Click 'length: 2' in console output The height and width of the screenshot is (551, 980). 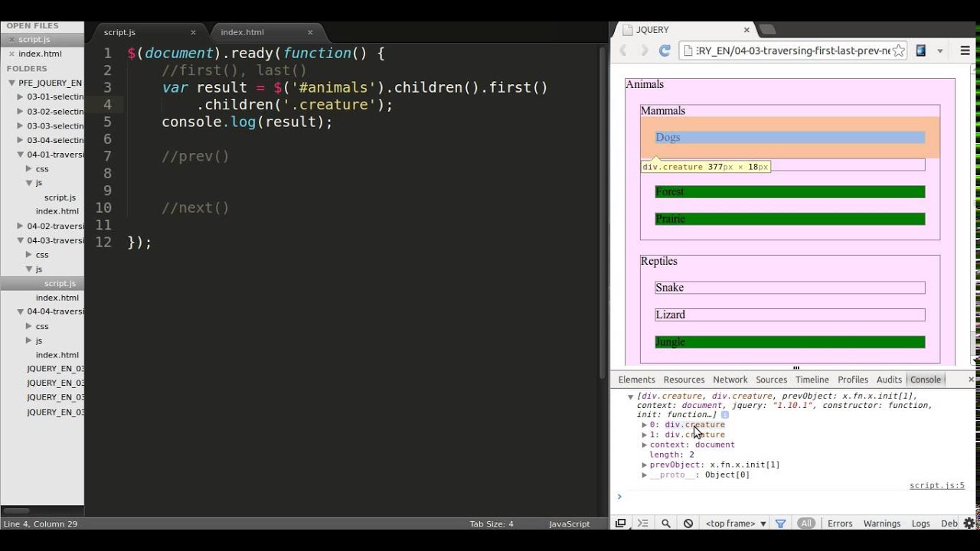coord(671,455)
